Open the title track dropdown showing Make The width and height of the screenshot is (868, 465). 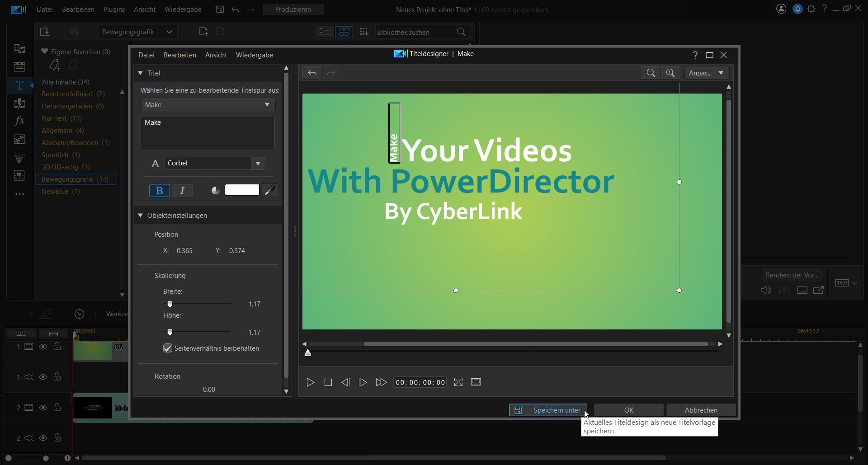tap(208, 104)
